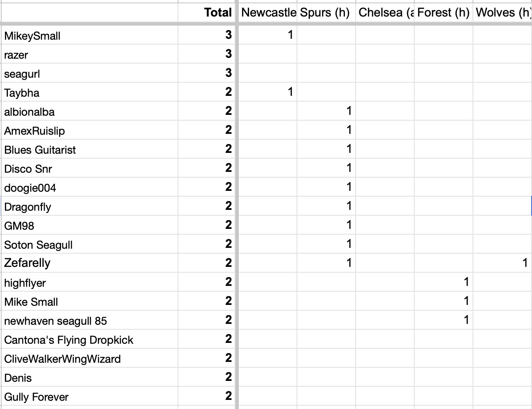The image size is (532, 409).
Task: Click the razer name cell
Action: pyautogui.click(x=90, y=54)
